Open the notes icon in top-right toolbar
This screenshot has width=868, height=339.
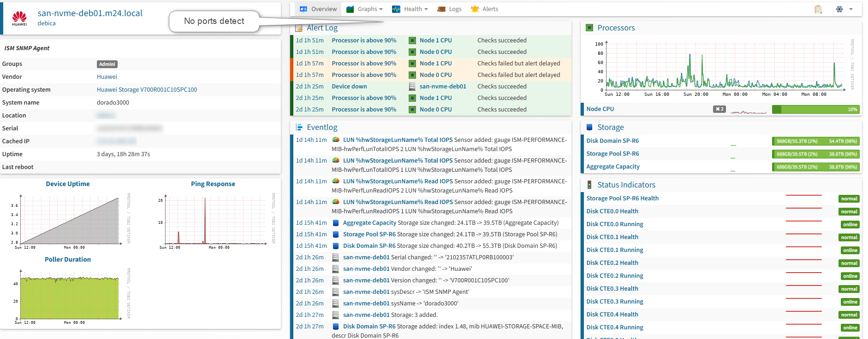[x=818, y=9]
